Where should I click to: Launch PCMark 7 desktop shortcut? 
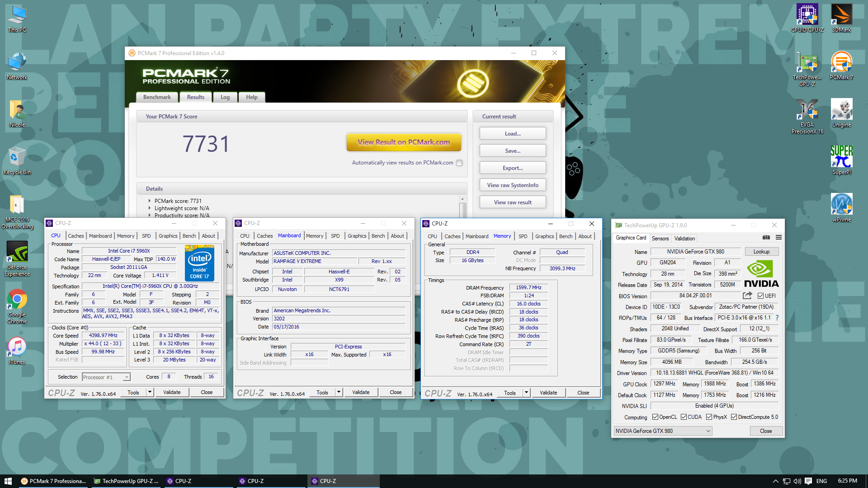tap(842, 66)
